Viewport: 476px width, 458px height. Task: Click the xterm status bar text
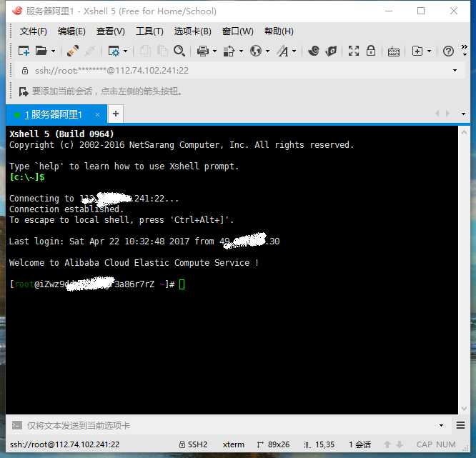pyautogui.click(x=234, y=444)
